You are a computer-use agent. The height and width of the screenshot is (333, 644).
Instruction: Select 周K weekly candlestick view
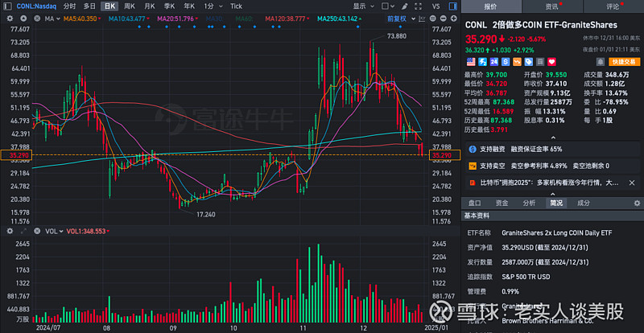[130, 6]
